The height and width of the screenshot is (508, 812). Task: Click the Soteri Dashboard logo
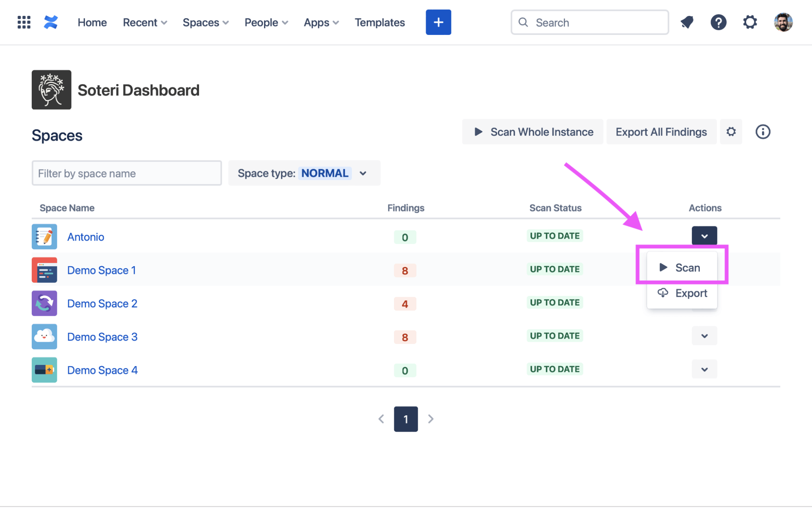click(52, 90)
